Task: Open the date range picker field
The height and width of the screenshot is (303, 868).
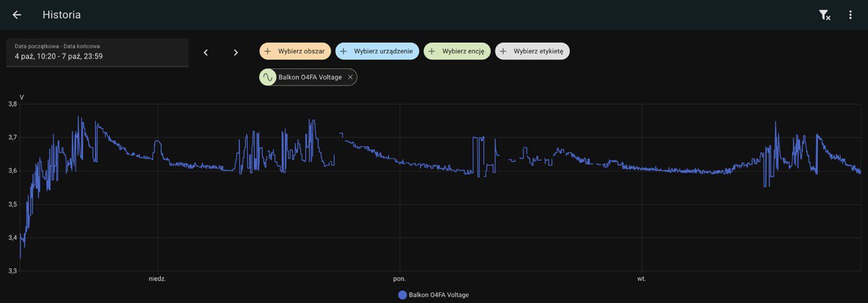Action: [97, 52]
